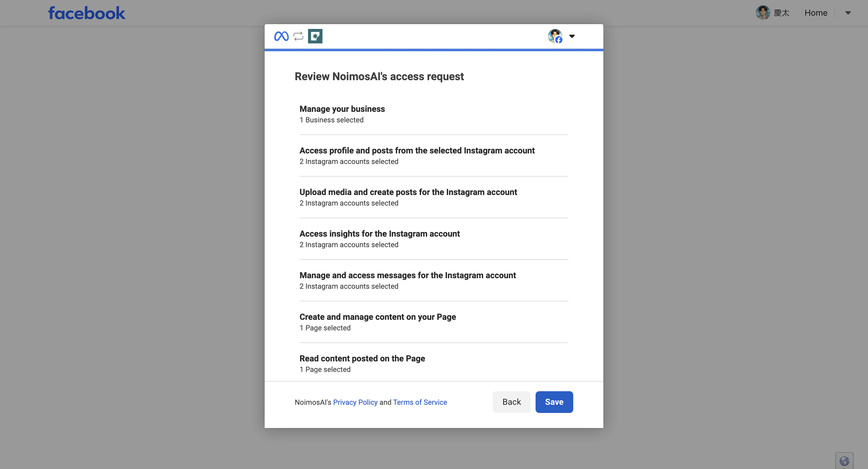Open NoimosAI's Privacy Policy
This screenshot has width=868, height=469.
pos(355,402)
